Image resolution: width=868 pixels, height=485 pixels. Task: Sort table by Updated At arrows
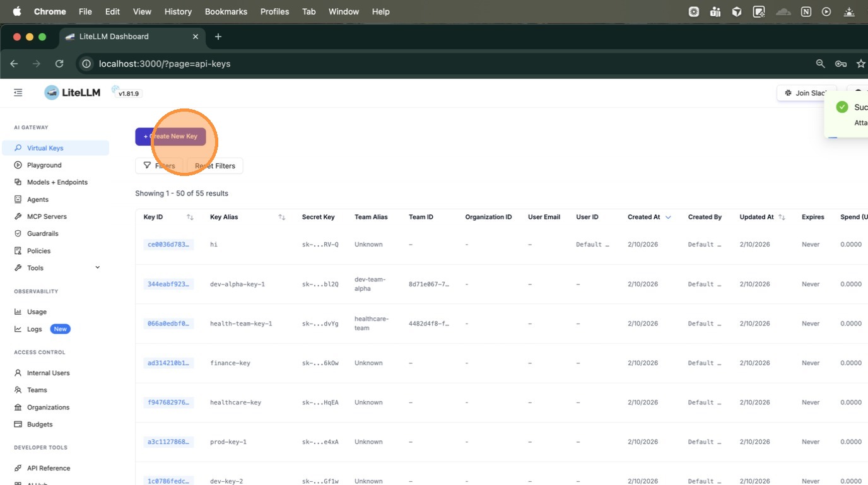click(x=782, y=217)
